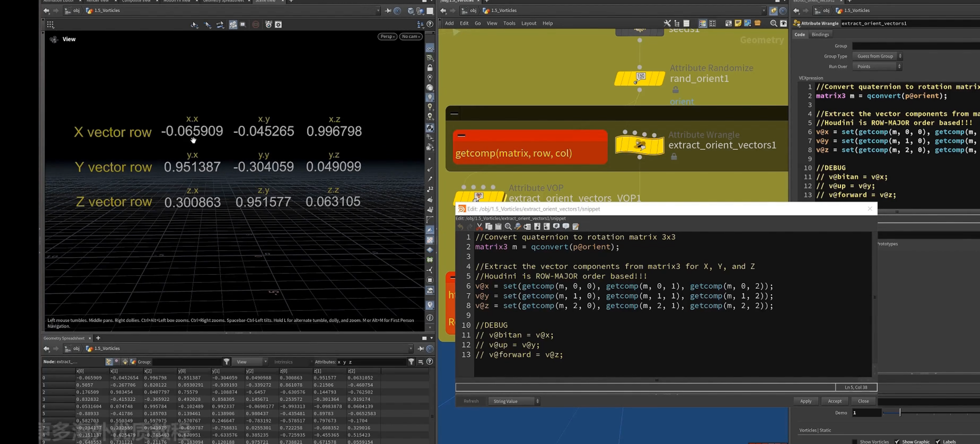The height and width of the screenshot is (444, 980).
Task: Toggle the Labels checkbox
Action: pyautogui.click(x=938, y=441)
